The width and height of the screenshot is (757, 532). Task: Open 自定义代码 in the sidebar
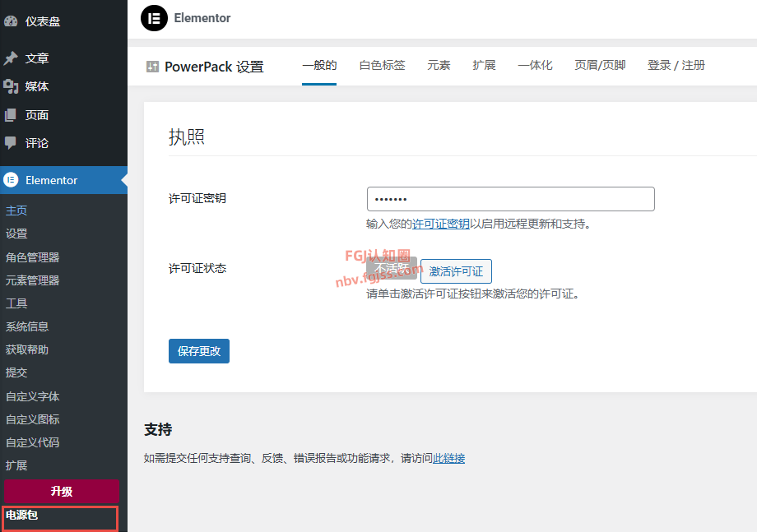pyautogui.click(x=32, y=442)
